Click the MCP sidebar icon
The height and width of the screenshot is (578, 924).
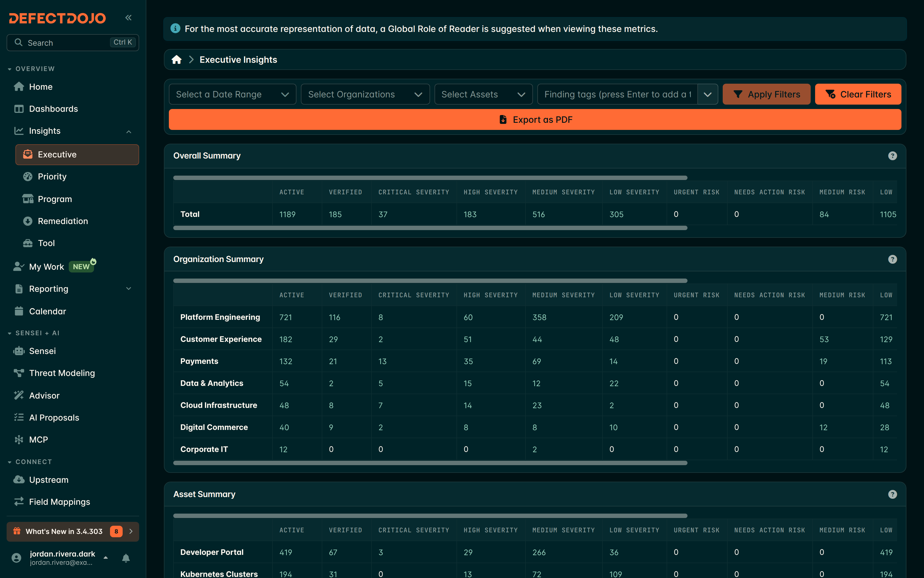click(x=19, y=440)
